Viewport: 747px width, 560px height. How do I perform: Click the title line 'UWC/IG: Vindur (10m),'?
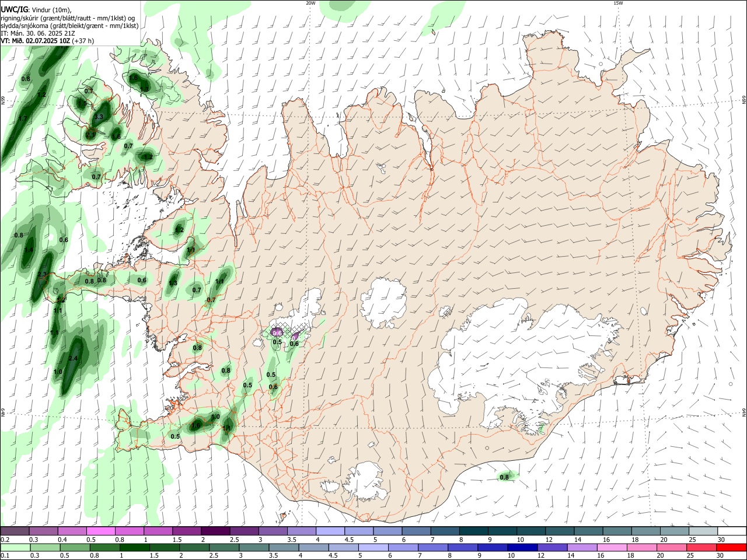tap(36, 9)
